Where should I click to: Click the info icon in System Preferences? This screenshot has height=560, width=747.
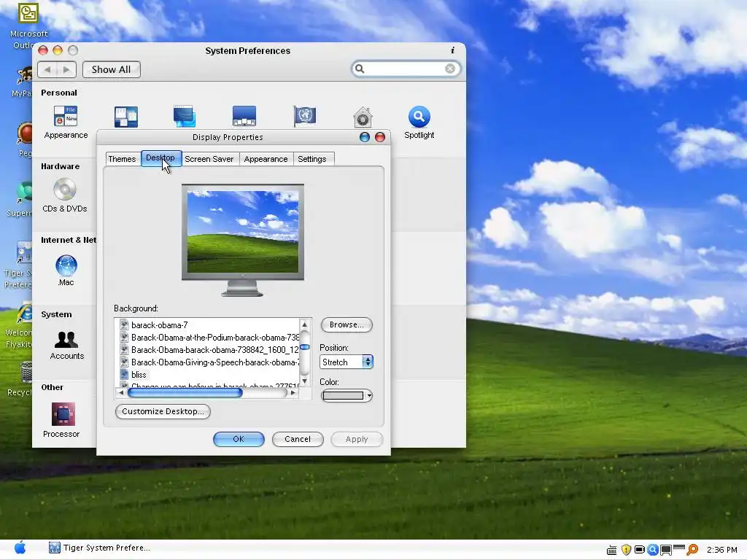[452, 50]
